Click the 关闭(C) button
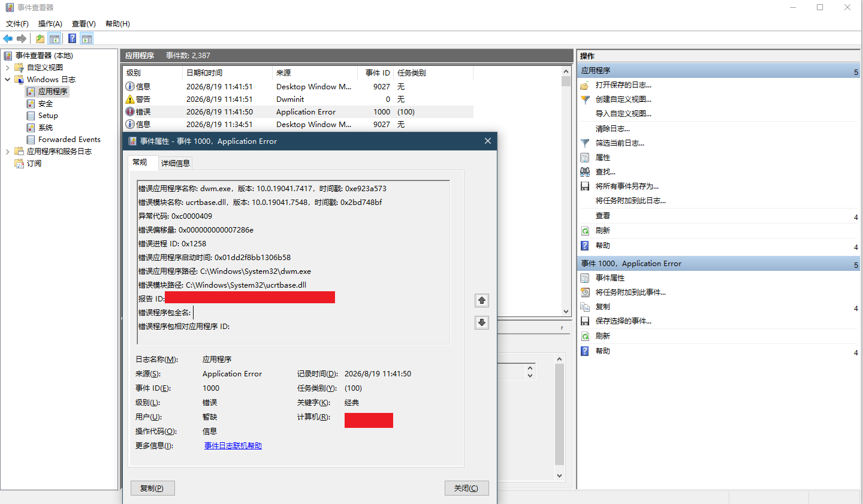Viewport: 863px width, 504px height. pos(466,488)
